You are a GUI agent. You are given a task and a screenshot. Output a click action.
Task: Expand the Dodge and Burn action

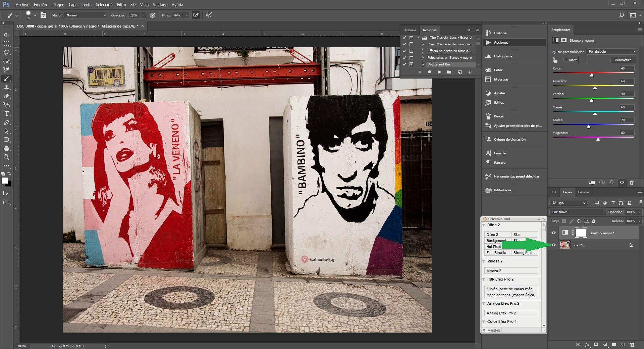pos(423,64)
